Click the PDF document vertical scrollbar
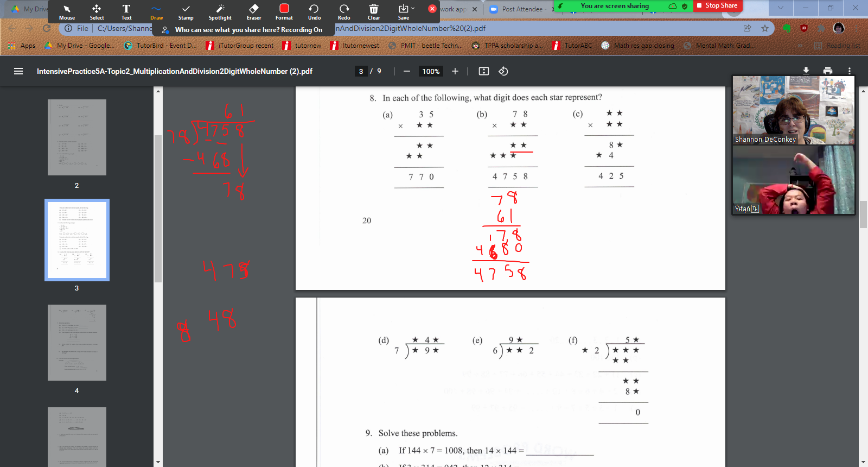 [863, 214]
